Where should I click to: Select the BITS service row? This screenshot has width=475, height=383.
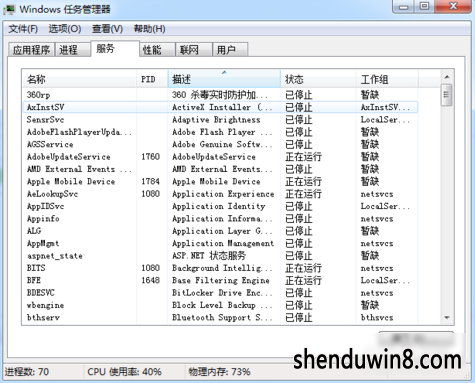(x=220, y=268)
